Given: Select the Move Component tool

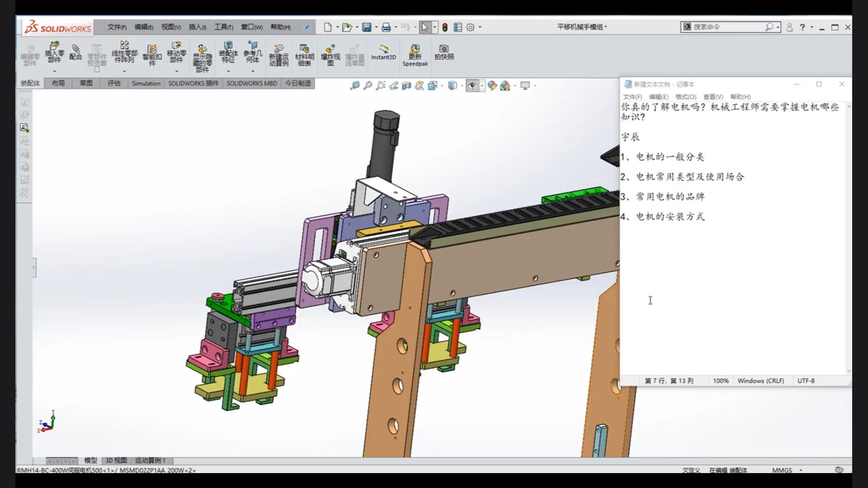Looking at the screenshot, I should coord(176,52).
